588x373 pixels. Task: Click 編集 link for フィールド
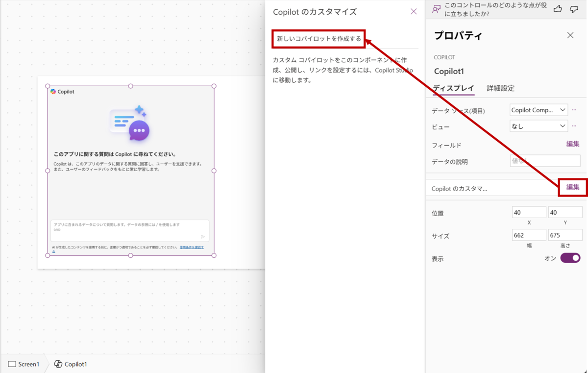[573, 144]
